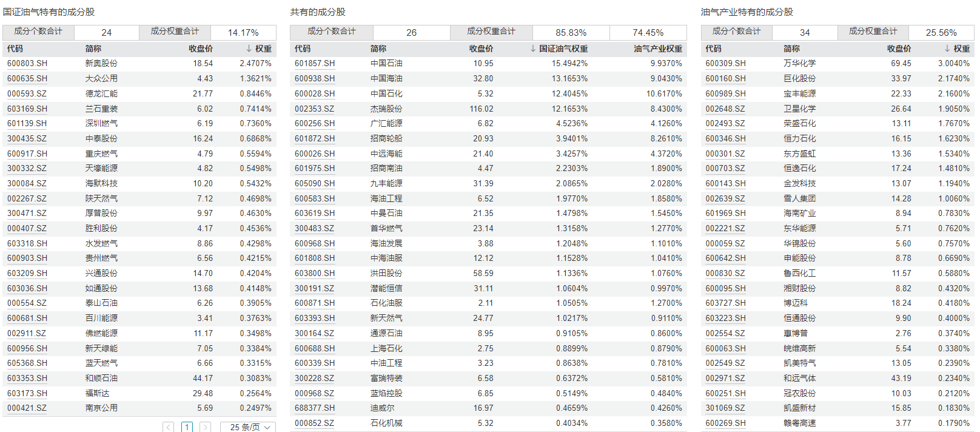
Task: Open stock code 603169.SH link
Action: (x=27, y=109)
